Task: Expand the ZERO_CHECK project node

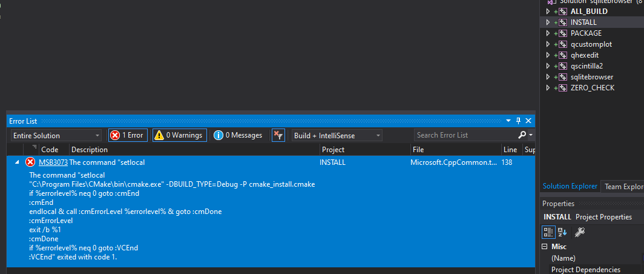Action: tap(548, 88)
